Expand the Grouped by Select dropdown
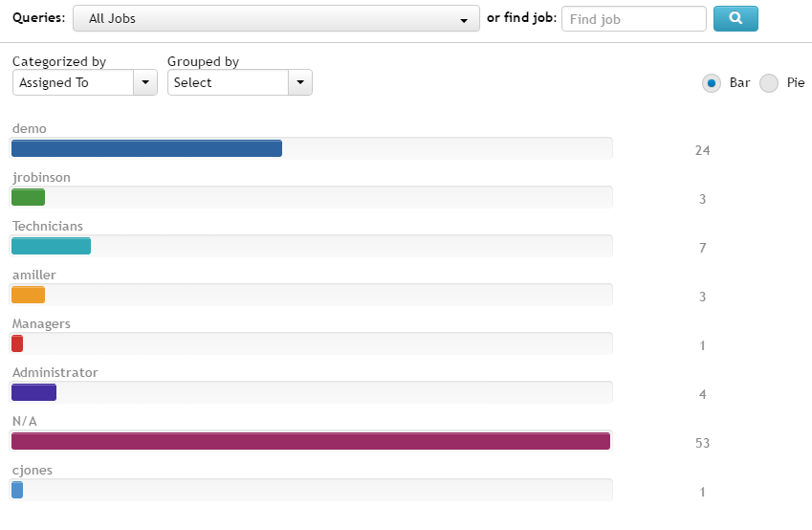 tap(240, 82)
